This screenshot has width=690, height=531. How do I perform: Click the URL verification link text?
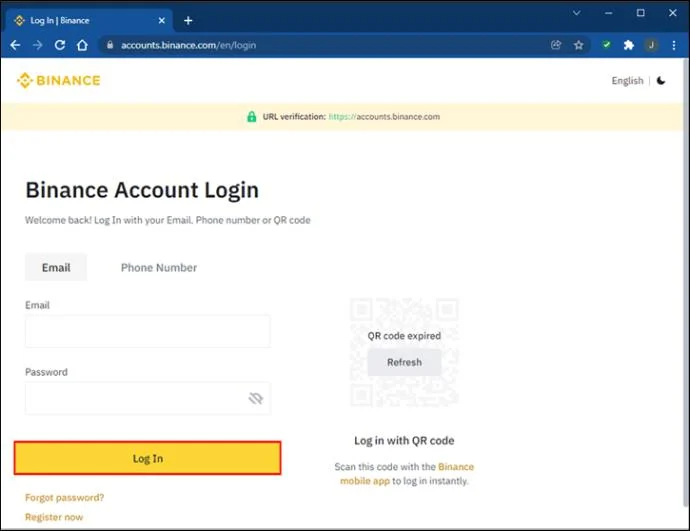[x=384, y=117]
